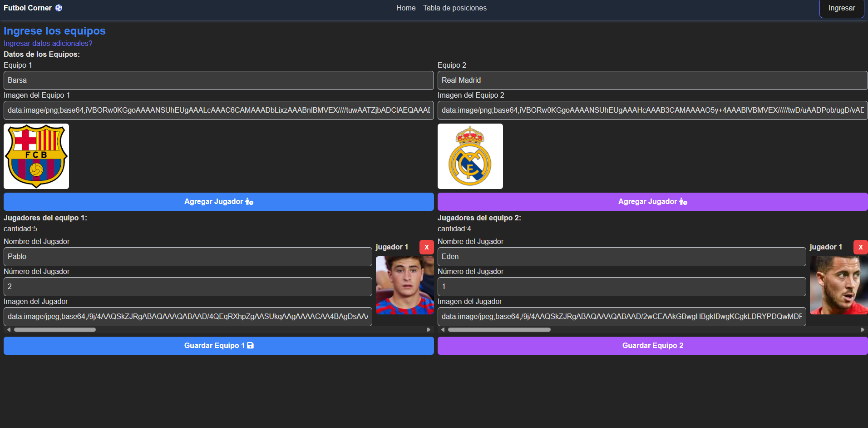Viewport: 868px width, 428px height.
Task: Click Eden's Número del Jugador field
Action: click(622, 287)
